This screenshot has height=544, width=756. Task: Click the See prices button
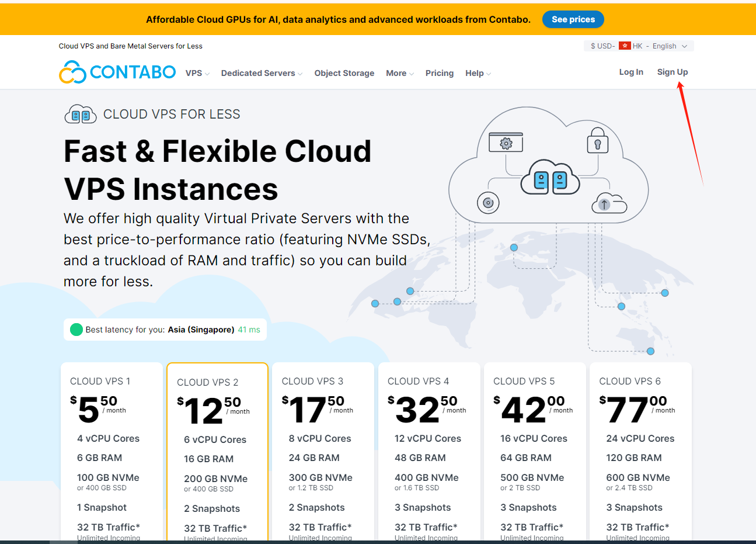(x=573, y=19)
